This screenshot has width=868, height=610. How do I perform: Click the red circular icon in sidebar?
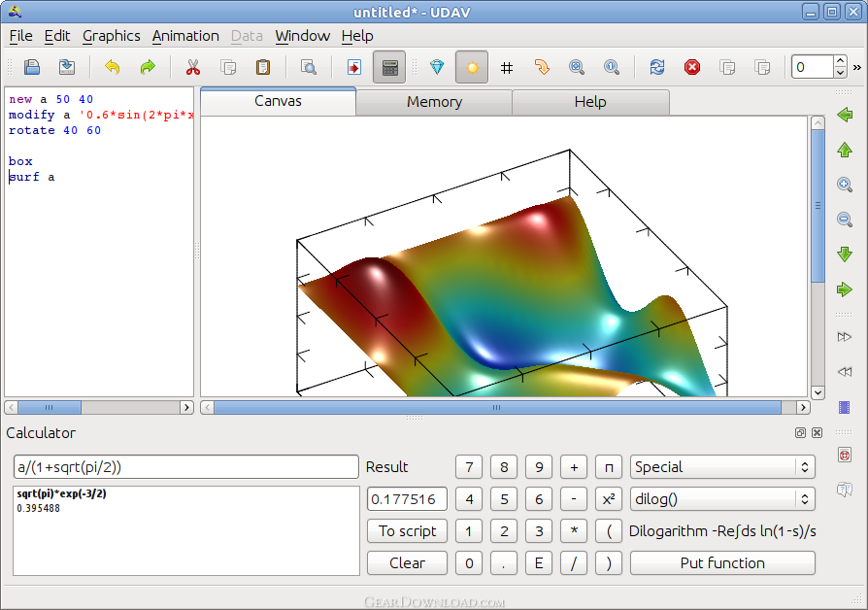(x=845, y=456)
